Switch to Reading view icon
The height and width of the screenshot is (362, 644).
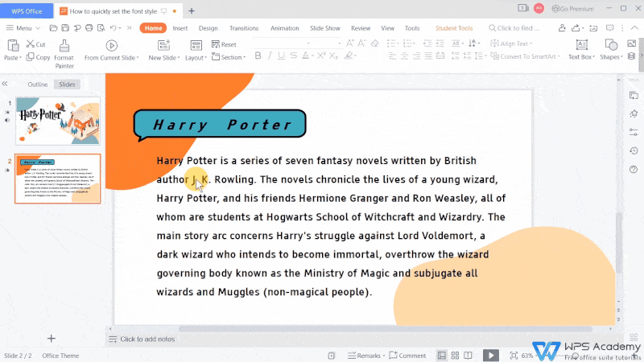(468, 356)
